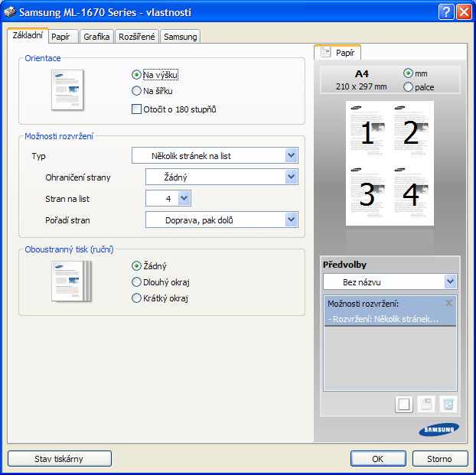Screen dimensions: 476x475
Task: Click the printer icon in the title bar
Action: (x=9, y=12)
